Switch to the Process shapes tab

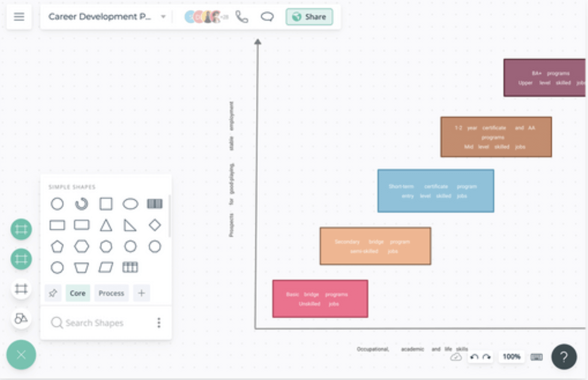tap(111, 293)
